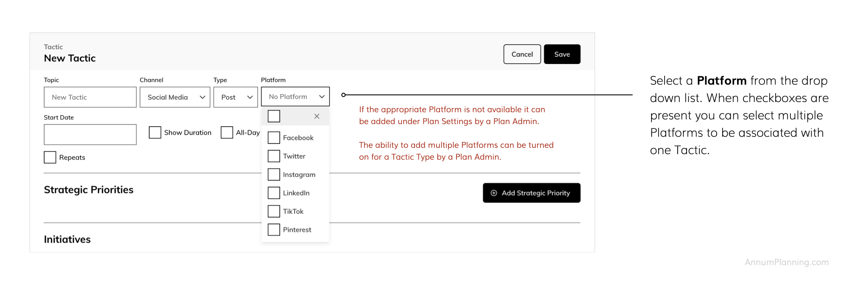Click the Strategic Priorities heading
This screenshot has width=868, height=291.
point(89,190)
